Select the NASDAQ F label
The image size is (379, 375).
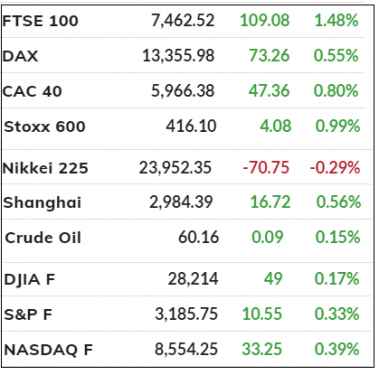coord(48,350)
